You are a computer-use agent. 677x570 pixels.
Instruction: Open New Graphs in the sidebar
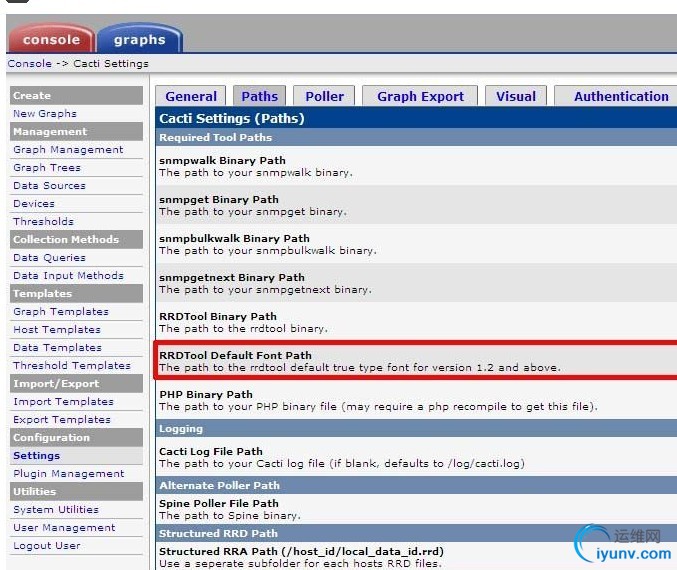coord(45,114)
